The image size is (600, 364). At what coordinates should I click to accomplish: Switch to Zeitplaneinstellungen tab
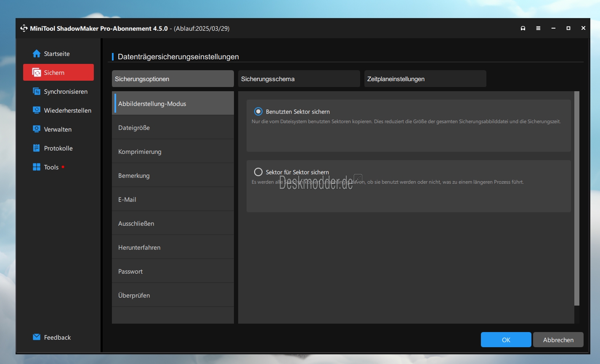pos(425,79)
